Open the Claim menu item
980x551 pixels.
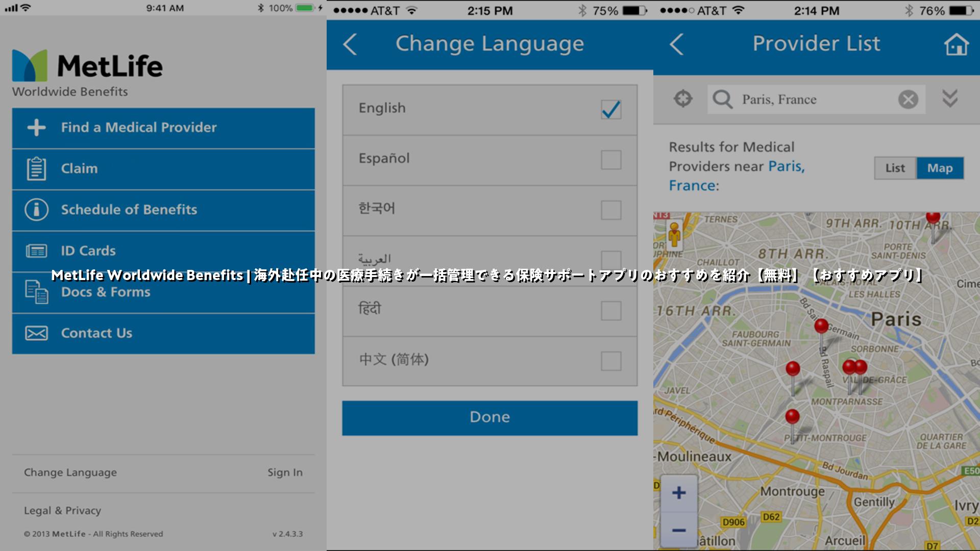[163, 169]
